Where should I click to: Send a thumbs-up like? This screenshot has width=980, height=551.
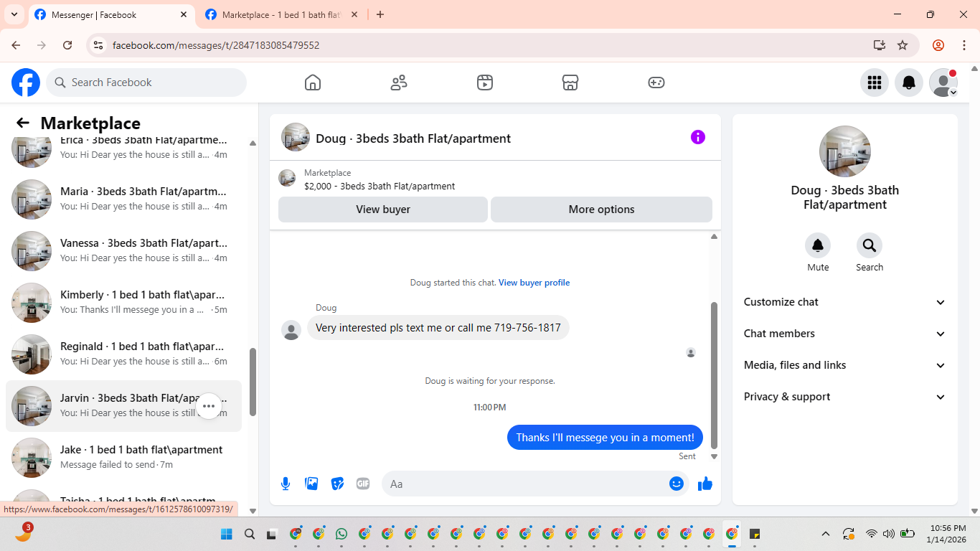click(705, 484)
